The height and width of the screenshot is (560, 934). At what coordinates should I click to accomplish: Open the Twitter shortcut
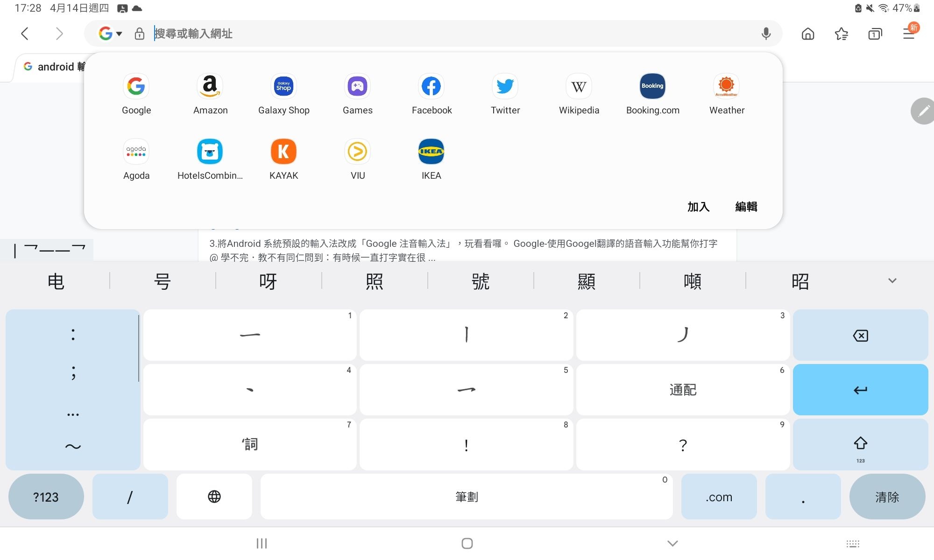click(x=505, y=94)
